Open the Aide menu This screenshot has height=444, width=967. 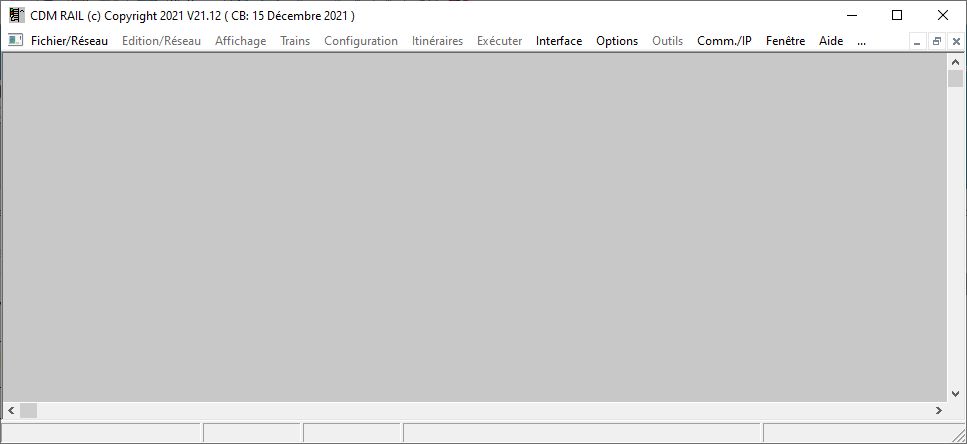click(831, 41)
